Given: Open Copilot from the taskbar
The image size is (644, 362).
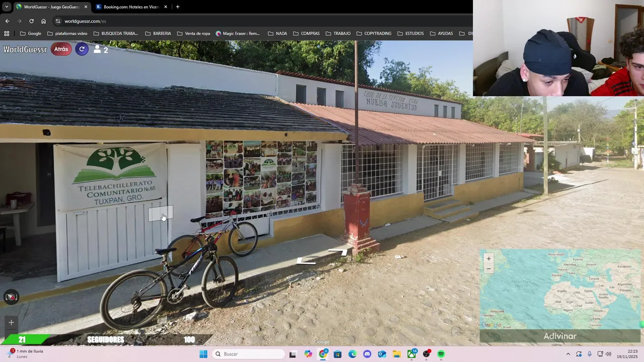Looking at the screenshot, I should [308, 354].
